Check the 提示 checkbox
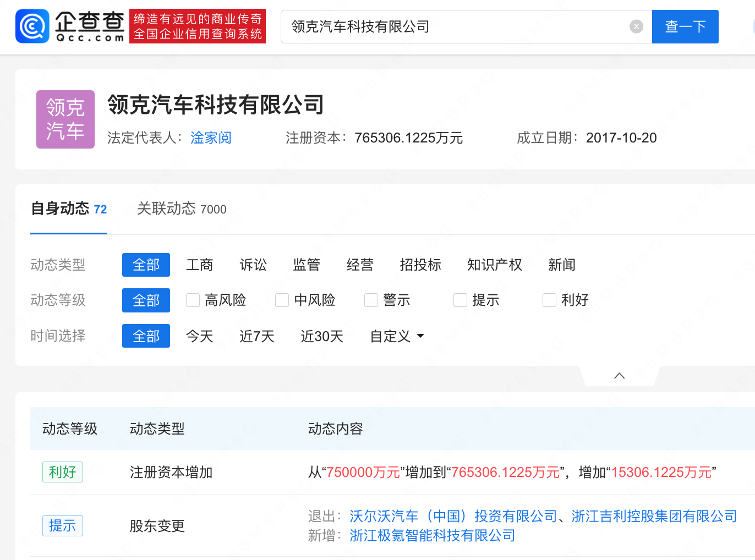The height and width of the screenshot is (560, 755). (x=460, y=300)
